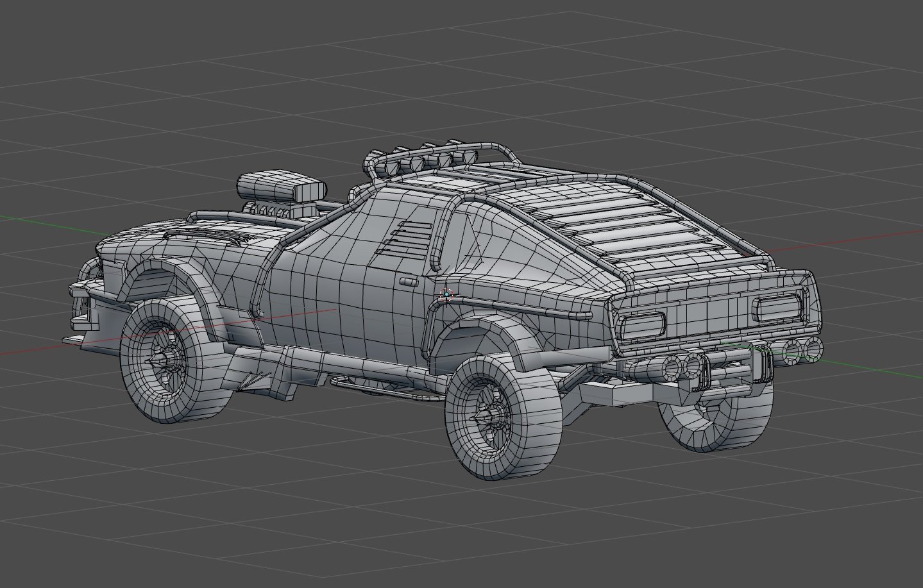Click the 3D cursor on the car body
This screenshot has width=923, height=588.
click(447, 295)
